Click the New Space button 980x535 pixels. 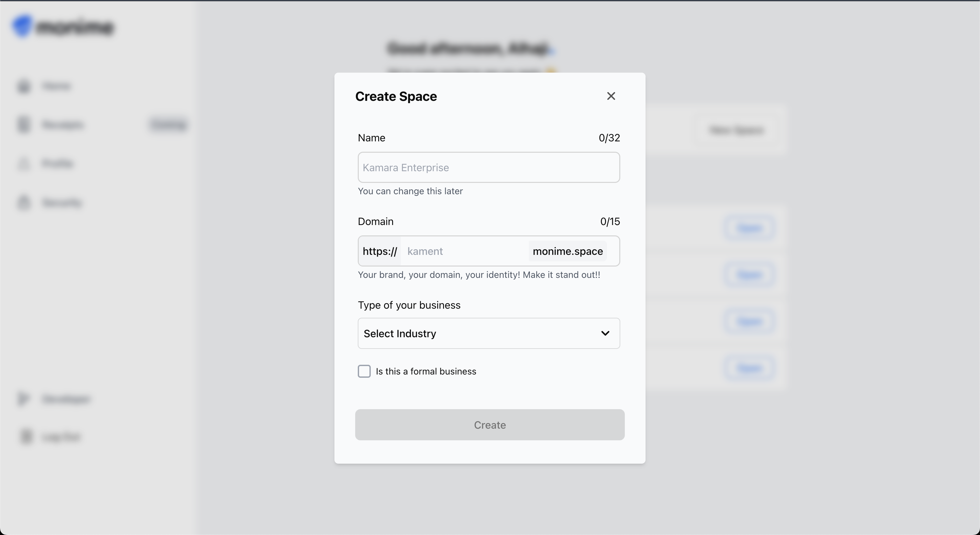736,130
